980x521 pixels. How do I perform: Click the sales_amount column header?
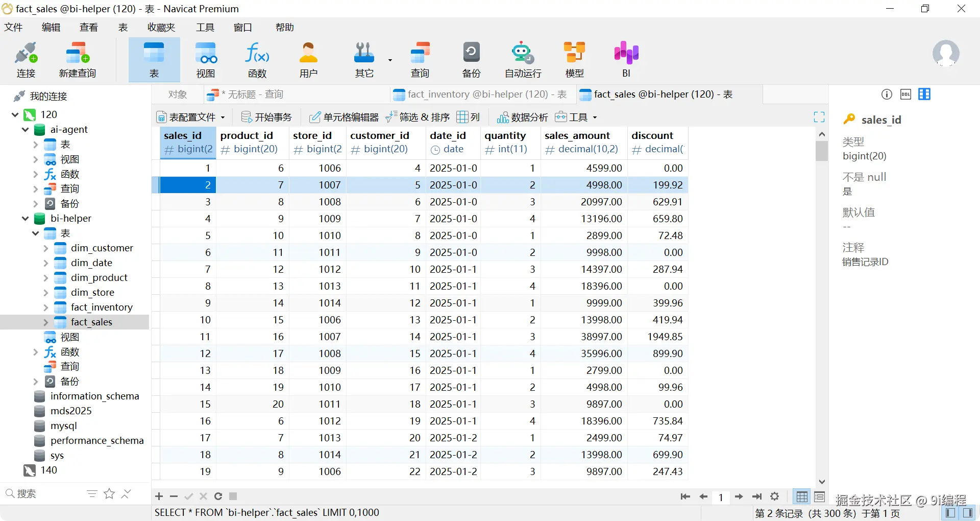[x=583, y=143]
